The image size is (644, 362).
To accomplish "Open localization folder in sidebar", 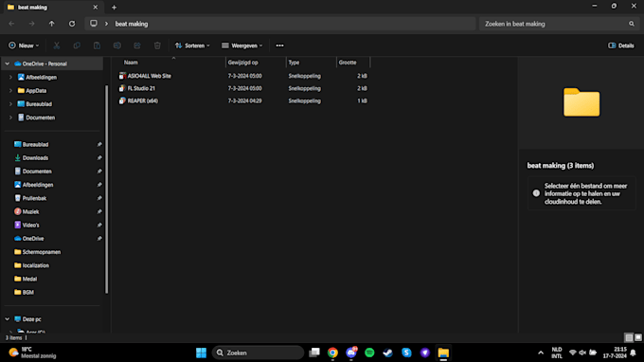I will tap(36, 265).
